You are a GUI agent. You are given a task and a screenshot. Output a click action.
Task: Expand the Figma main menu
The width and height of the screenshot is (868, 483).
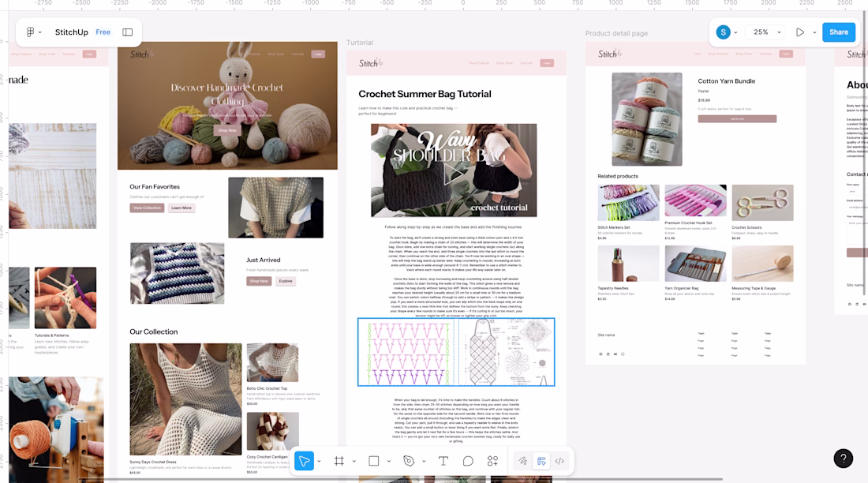click(33, 32)
